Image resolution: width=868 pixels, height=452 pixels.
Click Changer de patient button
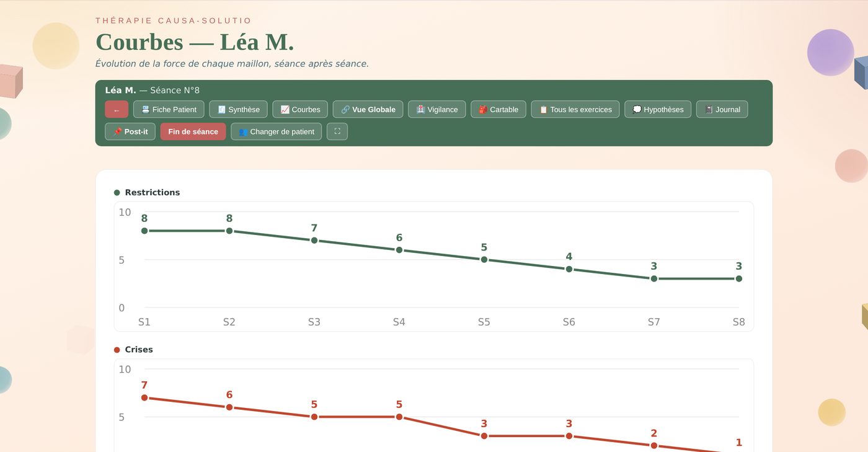click(x=277, y=131)
